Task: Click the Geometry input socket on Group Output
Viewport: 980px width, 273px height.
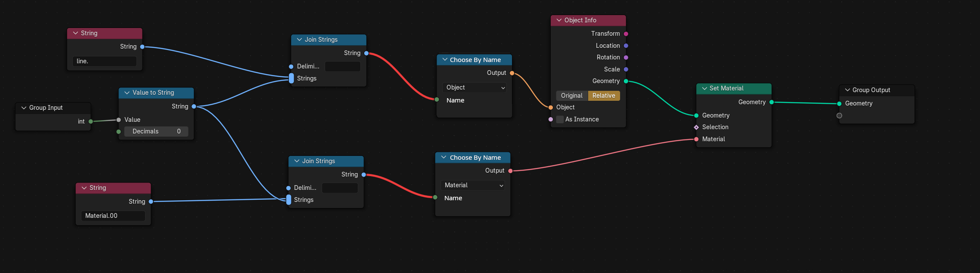Action: [x=839, y=103]
